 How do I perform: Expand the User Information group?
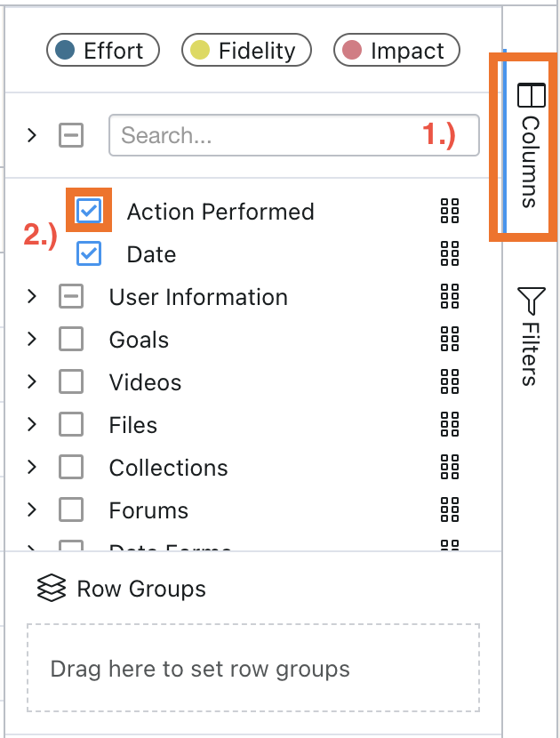[x=32, y=297]
